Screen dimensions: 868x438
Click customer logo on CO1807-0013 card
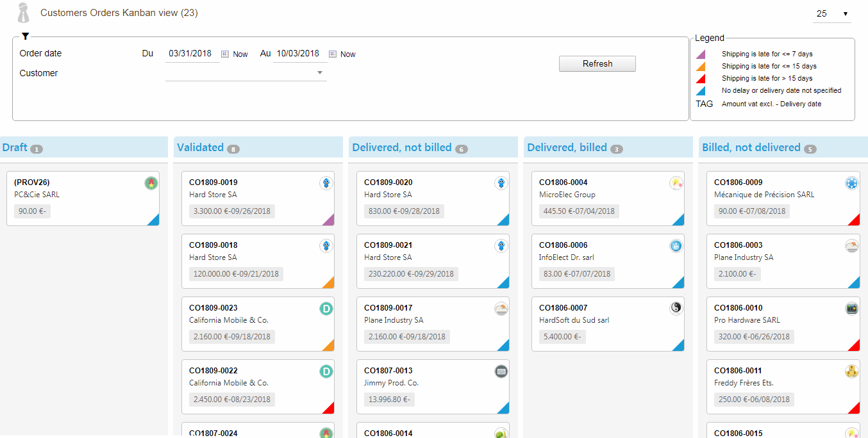[501, 371]
